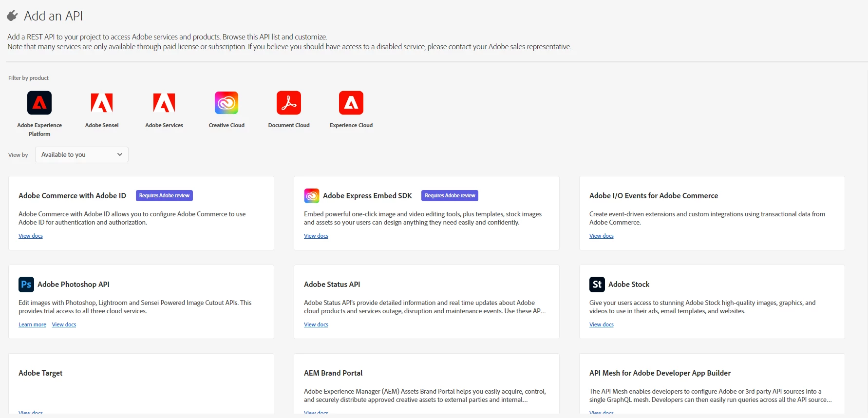Image resolution: width=868 pixels, height=418 pixels.
Task: Select the Adobe I/O Events for Adobe Commerce title
Action: coord(654,196)
